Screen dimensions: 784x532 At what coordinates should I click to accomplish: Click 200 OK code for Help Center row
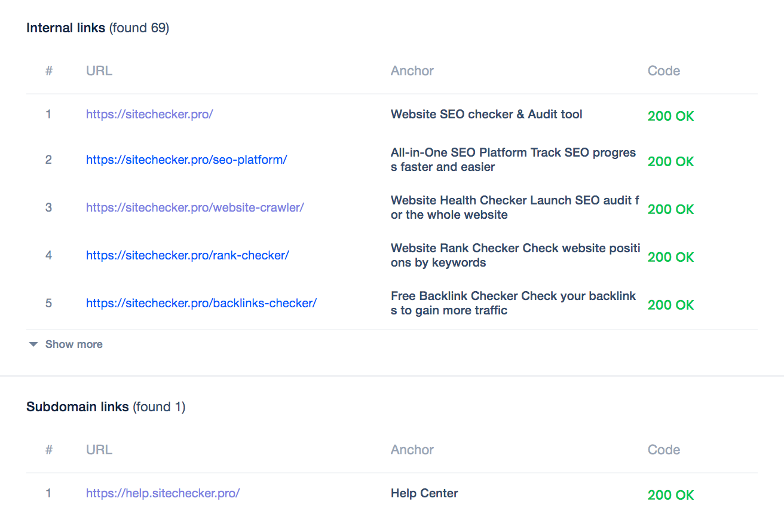(x=671, y=495)
